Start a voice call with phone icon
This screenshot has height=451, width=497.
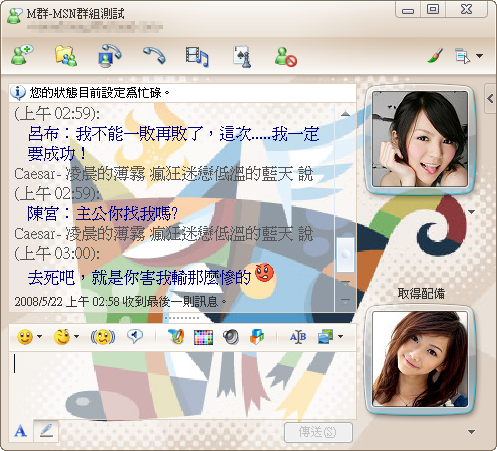[x=154, y=55]
